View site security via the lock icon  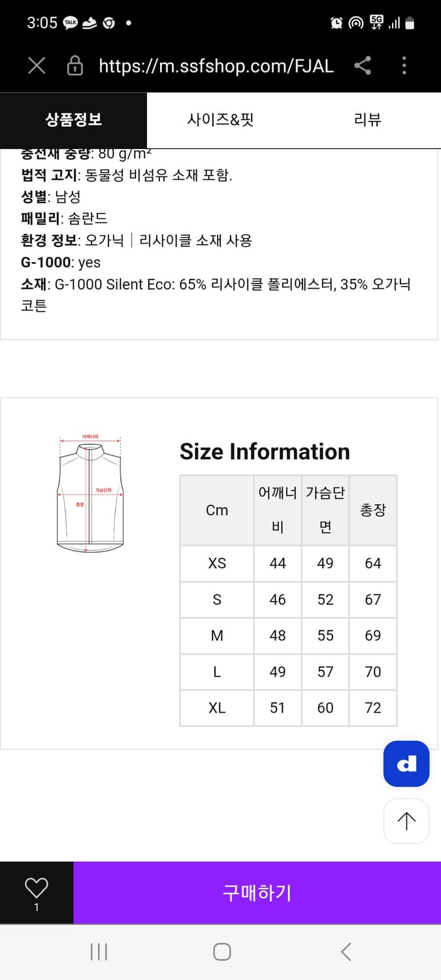point(74,65)
